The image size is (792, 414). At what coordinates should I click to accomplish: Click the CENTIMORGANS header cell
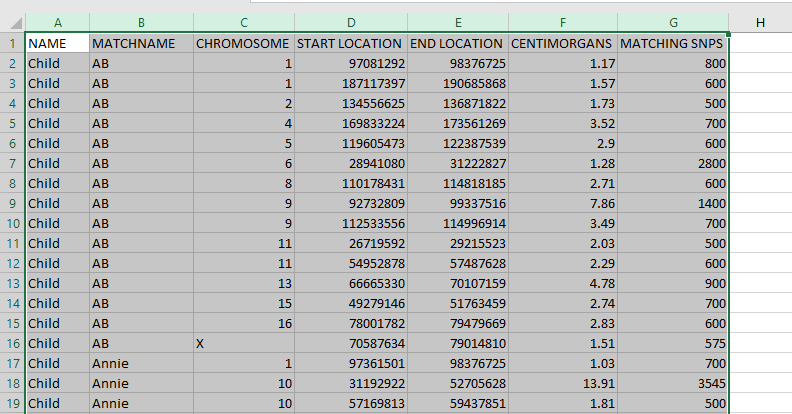(x=563, y=43)
